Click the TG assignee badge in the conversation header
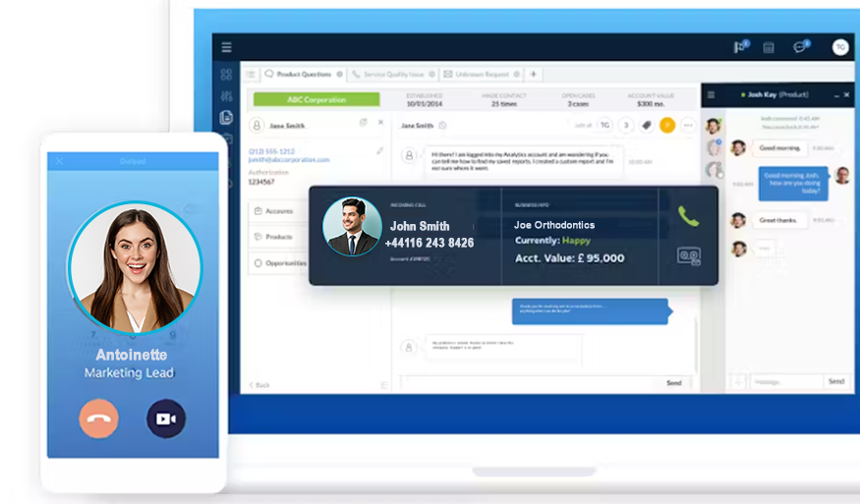860x504 pixels. tap(605, 126)
